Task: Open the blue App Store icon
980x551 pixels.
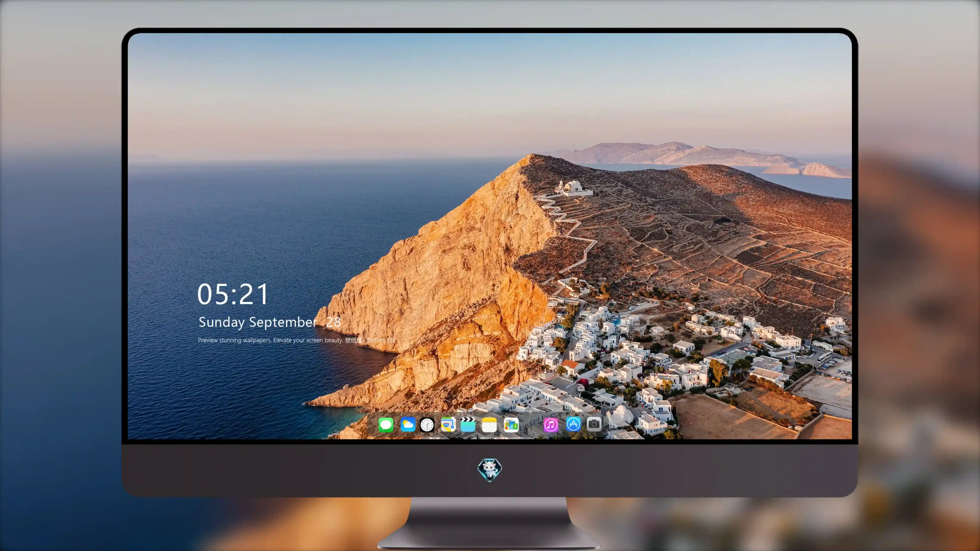Action: (x=573, y=424)
